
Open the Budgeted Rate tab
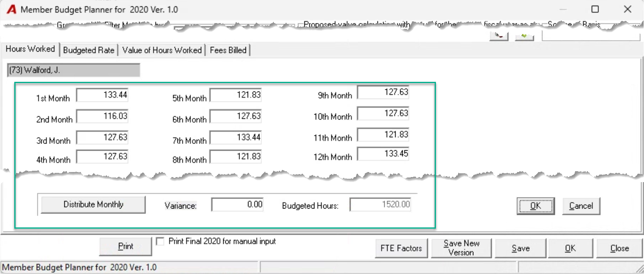[x=89, y=50]
